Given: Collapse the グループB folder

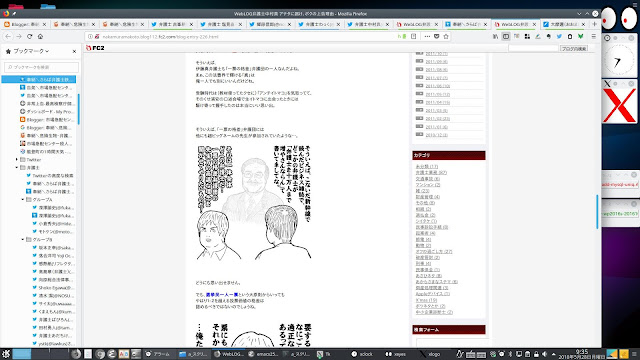Looking at the screenshot, I should click(x=22, y=240).
